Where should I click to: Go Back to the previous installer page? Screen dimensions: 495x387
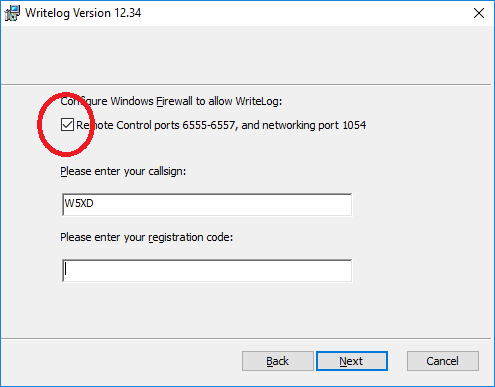pos(278,361)
